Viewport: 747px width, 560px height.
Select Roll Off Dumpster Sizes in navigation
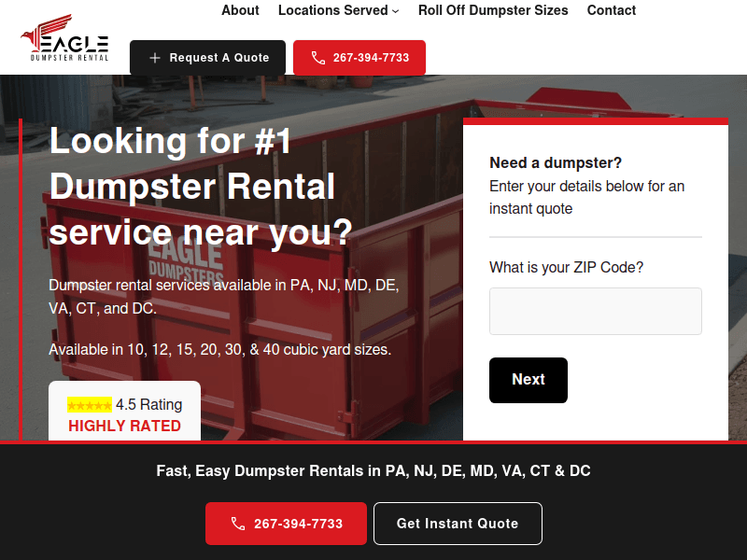point(493,10)
